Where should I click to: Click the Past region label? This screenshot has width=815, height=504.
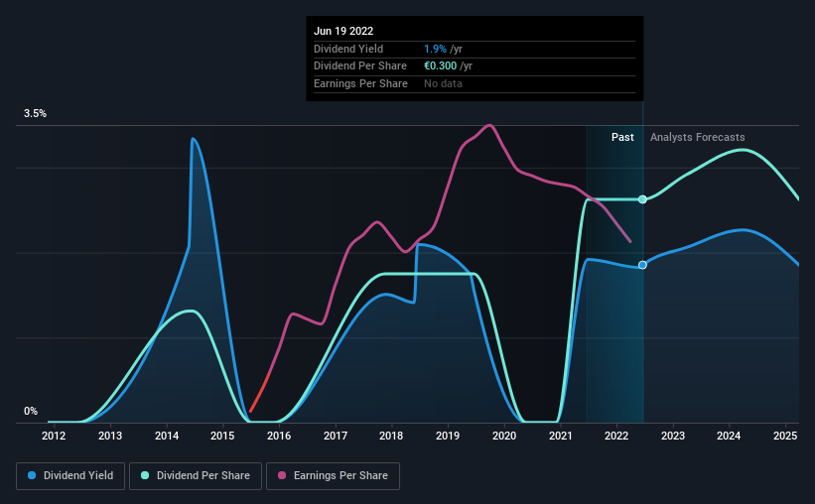622,137
